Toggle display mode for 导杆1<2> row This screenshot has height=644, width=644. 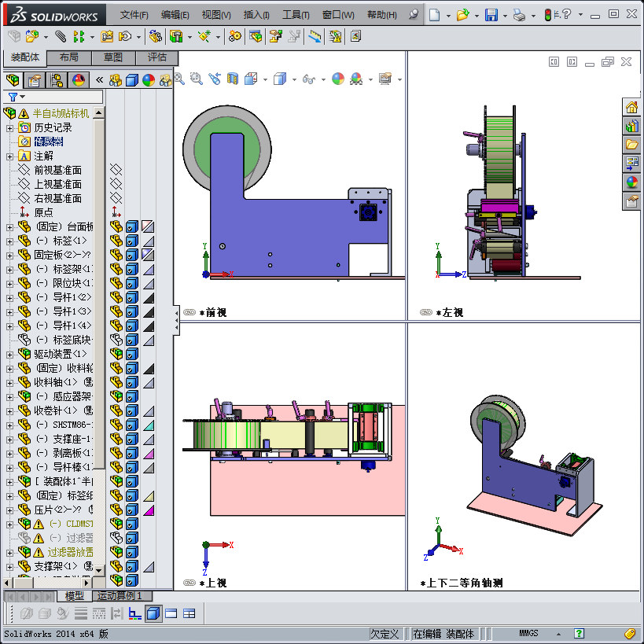pos(132,297)
